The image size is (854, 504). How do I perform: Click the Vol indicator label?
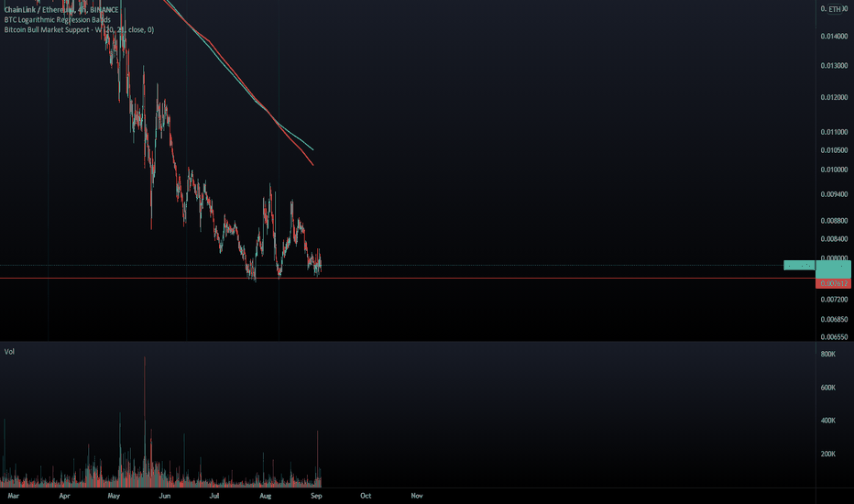9,352
